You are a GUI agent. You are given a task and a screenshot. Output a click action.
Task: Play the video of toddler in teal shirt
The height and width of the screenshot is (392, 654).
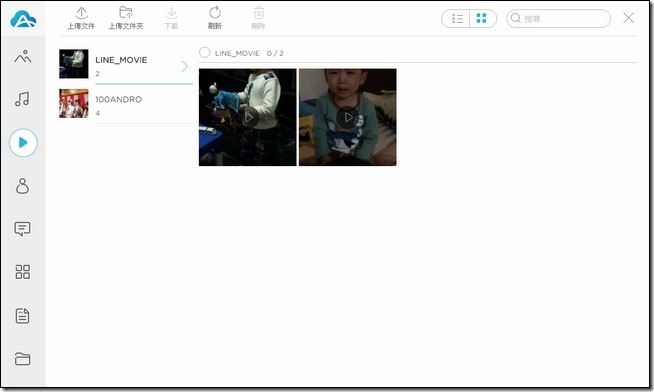click(x=348, y=117)
